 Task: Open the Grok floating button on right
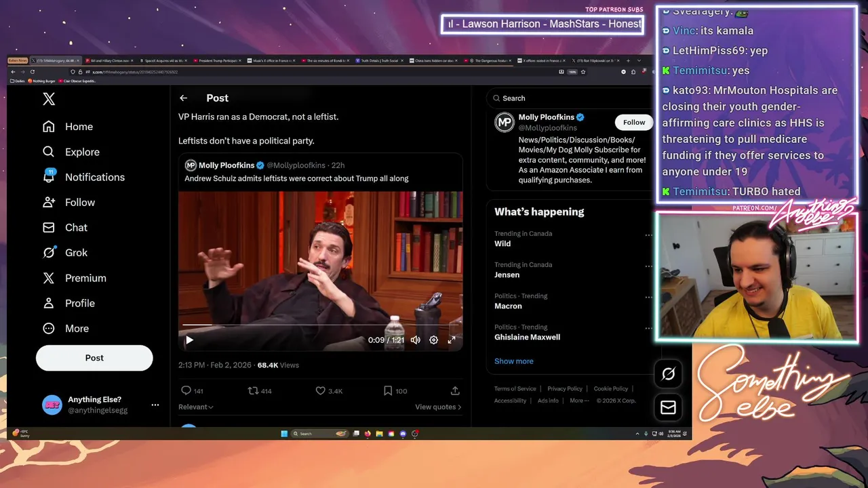pos(668,373)
